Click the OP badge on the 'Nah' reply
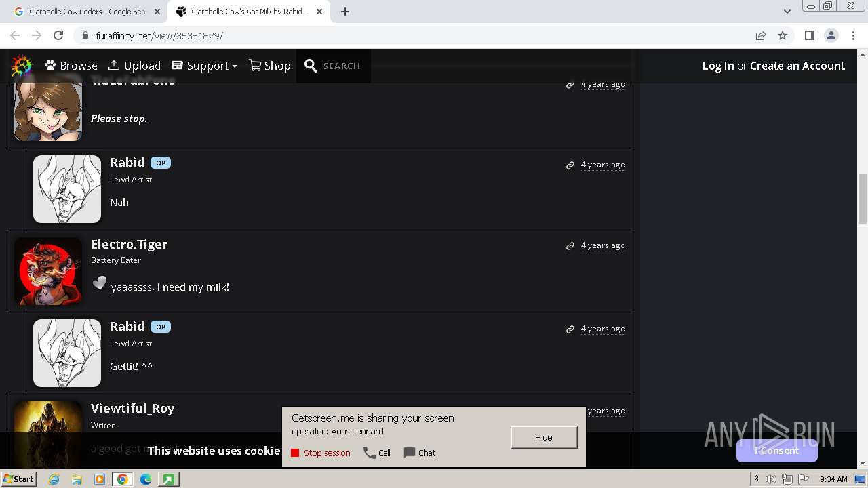The width and height of the screenshot is (868, 488). pos(161,163)
